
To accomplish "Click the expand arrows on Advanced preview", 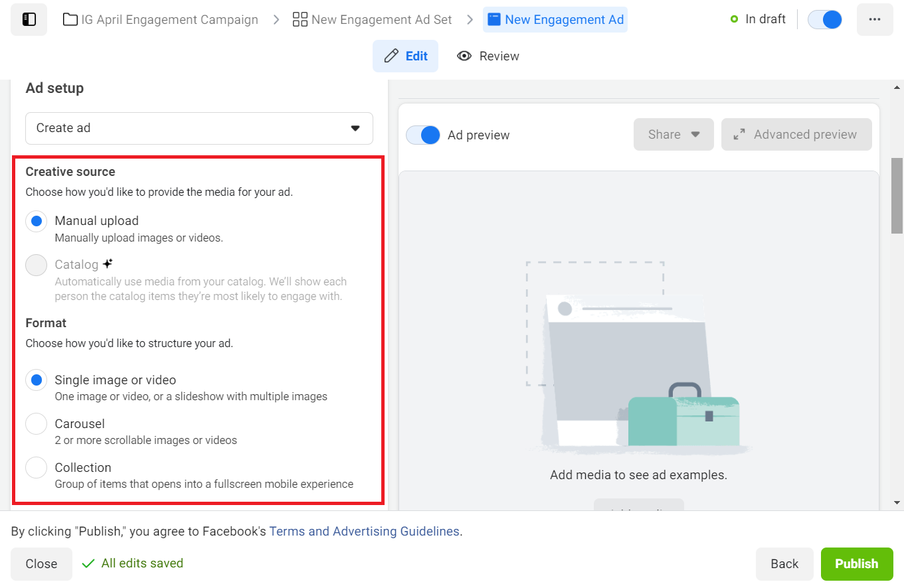I will 739,134.
